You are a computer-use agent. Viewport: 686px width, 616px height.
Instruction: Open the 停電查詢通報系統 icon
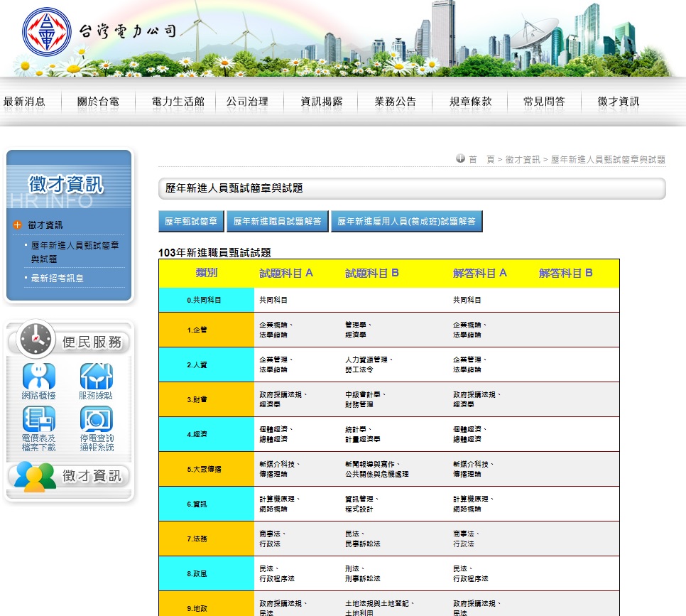(x=97, y=418)
